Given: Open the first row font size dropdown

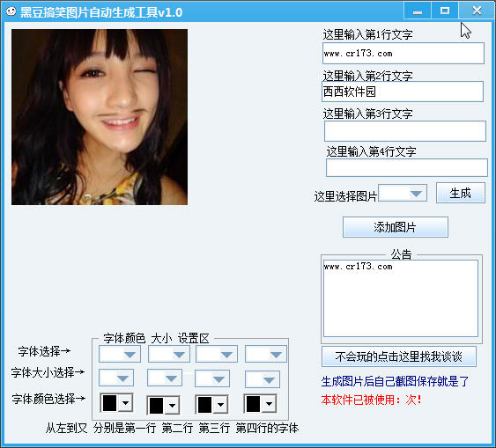Looking at the screenshot, I should tap(116, 378).
